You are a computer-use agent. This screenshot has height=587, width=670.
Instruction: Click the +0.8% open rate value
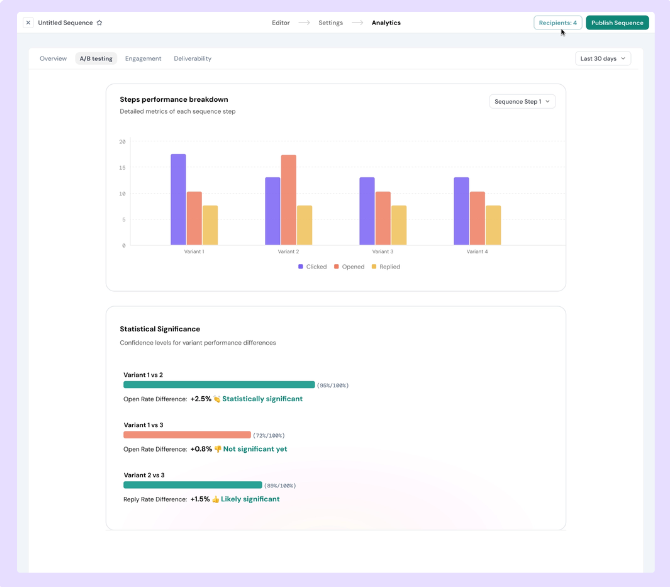tap(201, 449)
